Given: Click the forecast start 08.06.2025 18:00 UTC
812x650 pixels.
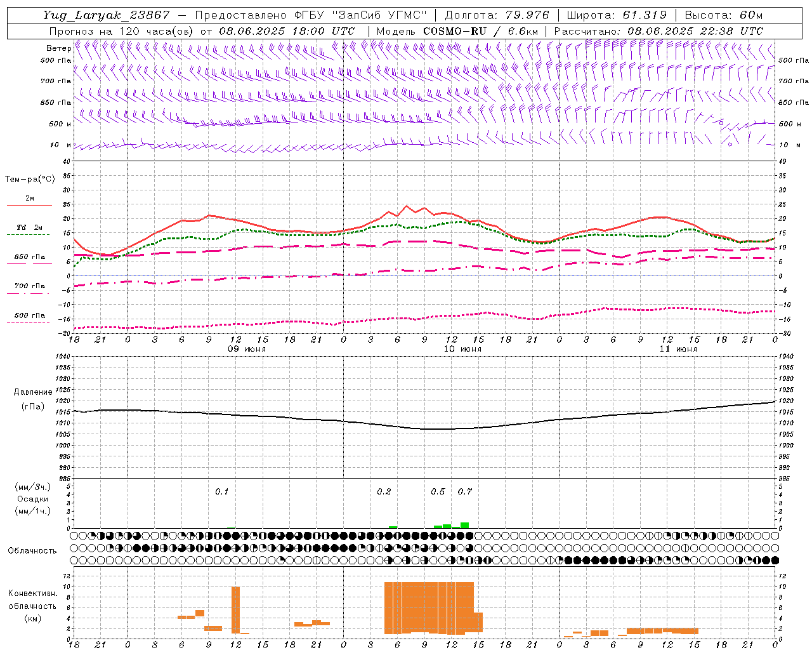Looking at the screenshot, I should (287, 31).
